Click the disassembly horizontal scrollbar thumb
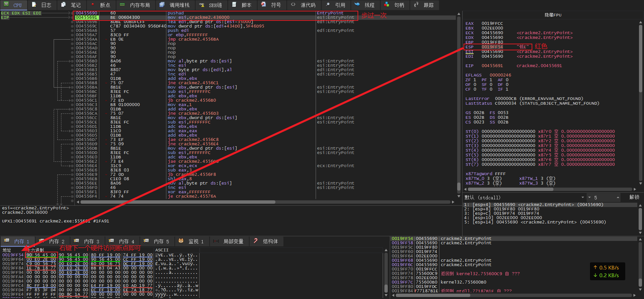Image resolution: width=644 pixels, height=299 pixels. click(x=178, y=202)
